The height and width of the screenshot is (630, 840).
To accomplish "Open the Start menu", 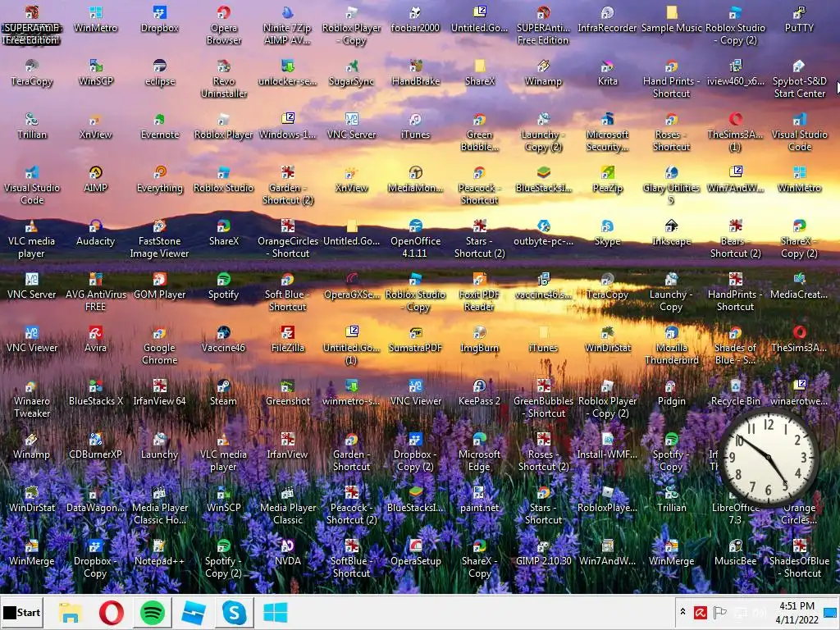I will (x=22, y=612).
